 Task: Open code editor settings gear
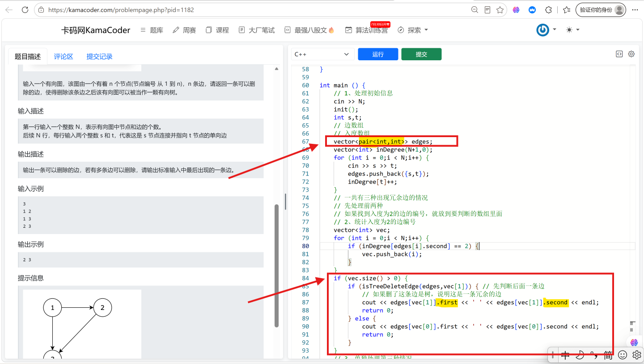click(x=631, y=54)
